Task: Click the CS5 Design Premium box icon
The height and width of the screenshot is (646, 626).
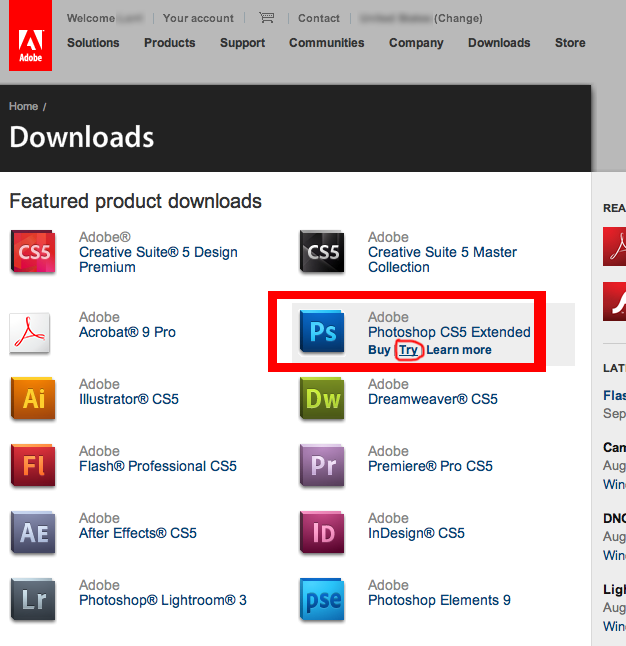Action: point(33,252)
